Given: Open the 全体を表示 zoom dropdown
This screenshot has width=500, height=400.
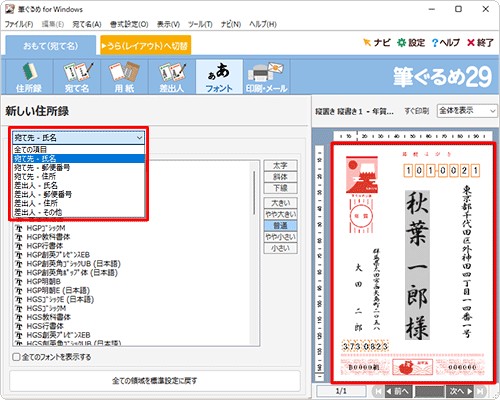Looking at the screenshot, I should (467, 111).
